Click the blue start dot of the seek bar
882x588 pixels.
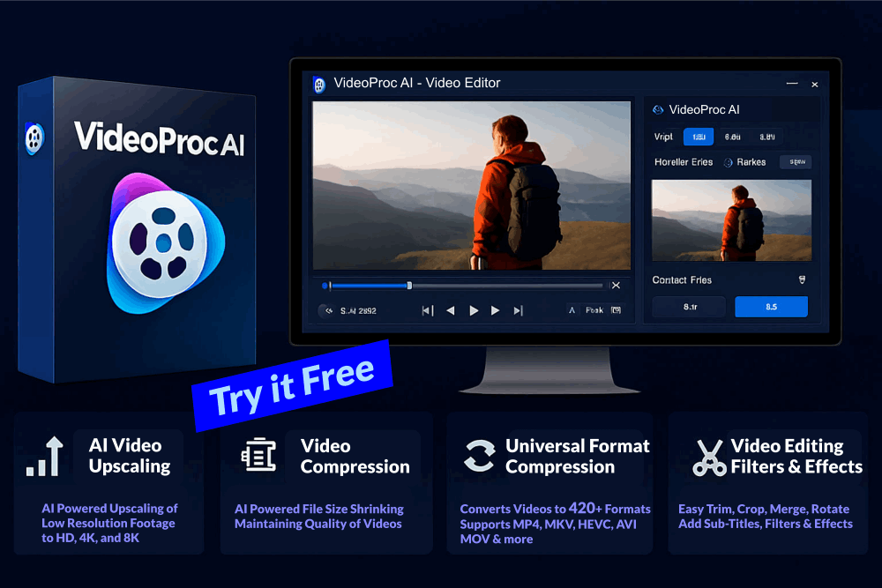(325, 286)
